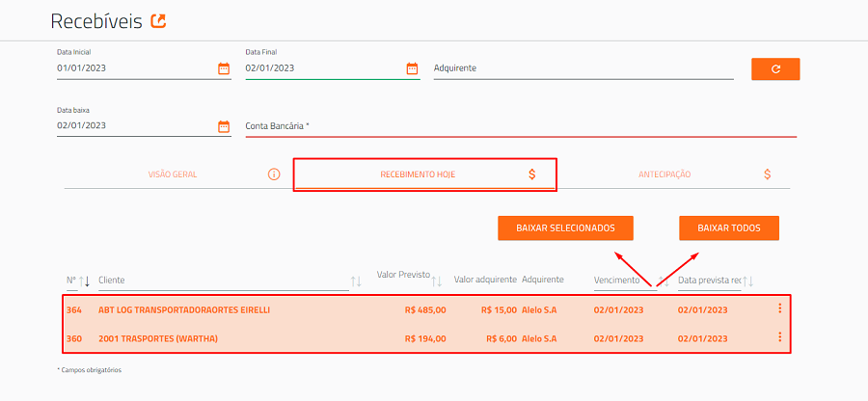Open the Adquirente dropdown field
868x401 pixels.
[x=583, y=68]
